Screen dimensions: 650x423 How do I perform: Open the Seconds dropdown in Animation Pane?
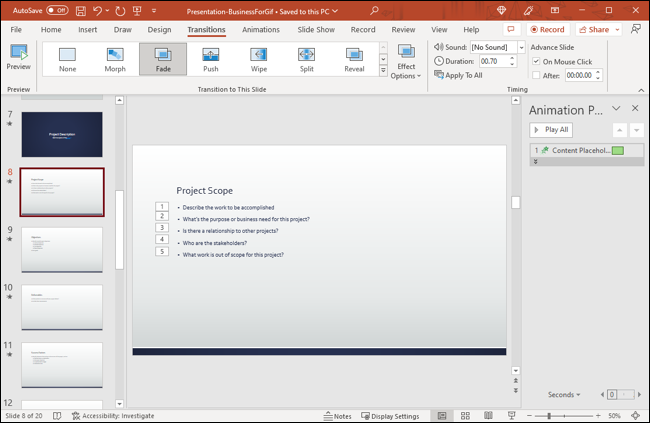coord(564,394)
